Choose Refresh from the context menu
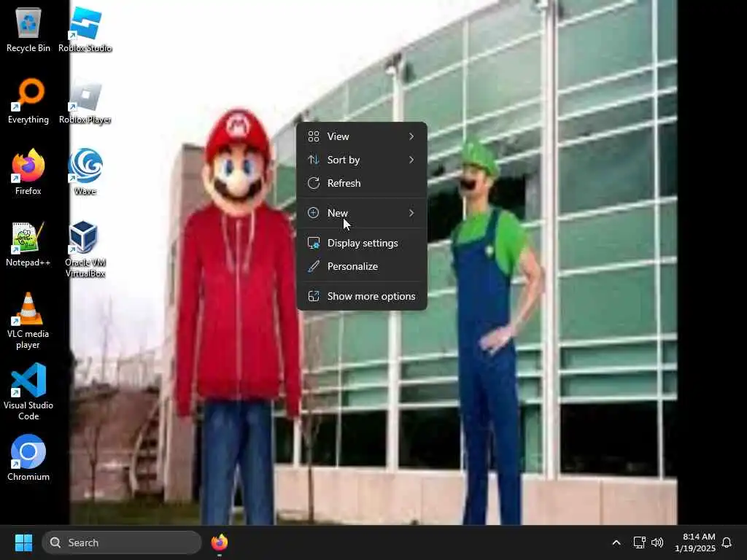The height and width of the screenshot is (560, 747). pyautogui.click(x=362, y=183)
